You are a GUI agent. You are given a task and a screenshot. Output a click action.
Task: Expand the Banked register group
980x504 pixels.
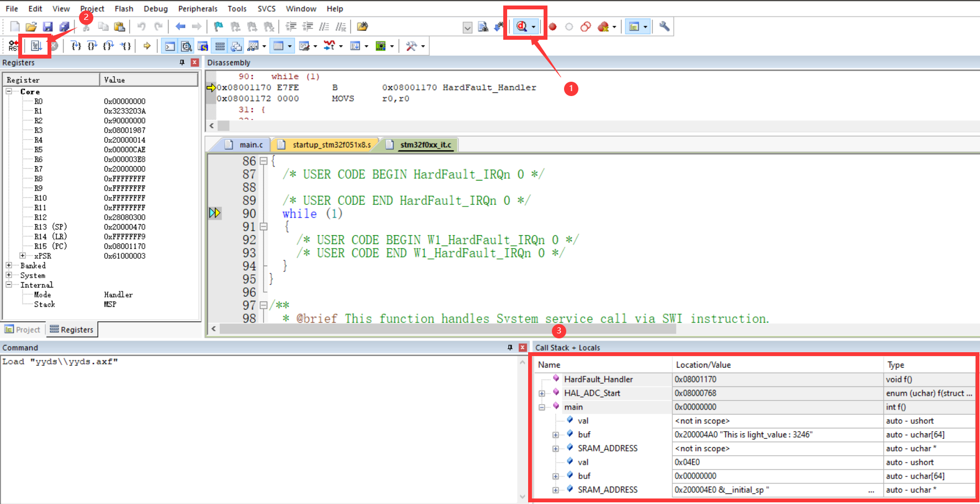point(9,266)
